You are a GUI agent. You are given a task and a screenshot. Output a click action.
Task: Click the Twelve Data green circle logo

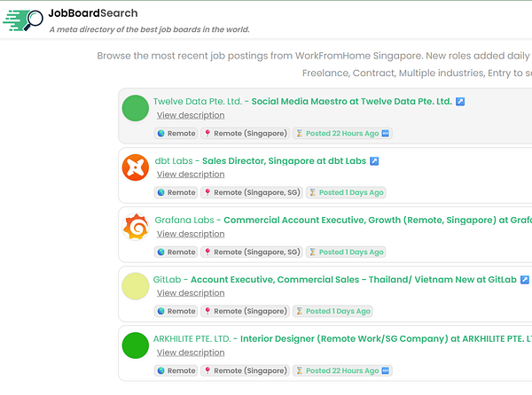pos(136,108)
